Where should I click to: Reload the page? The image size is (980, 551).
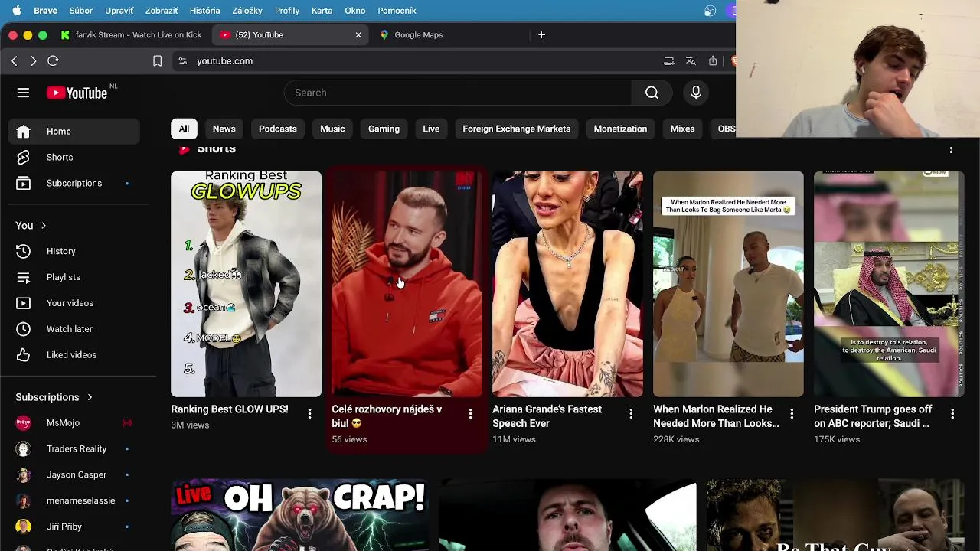tap(53, 60)
